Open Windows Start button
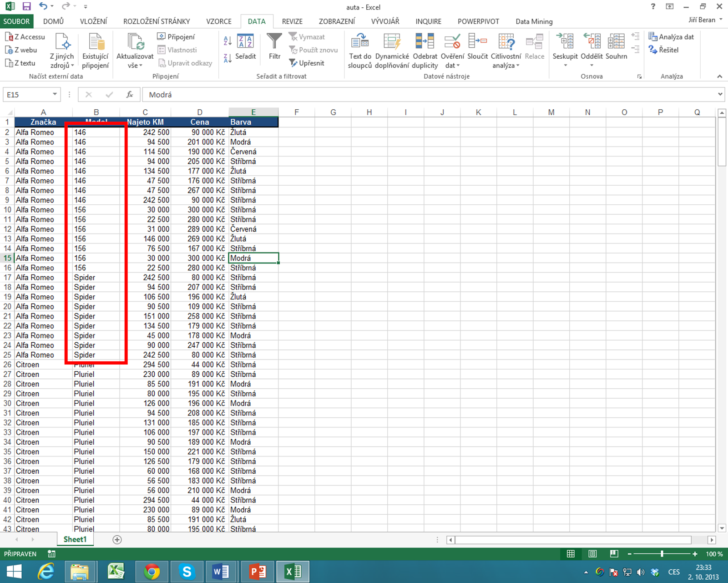The image size is (728, 583). pos(14,572)
